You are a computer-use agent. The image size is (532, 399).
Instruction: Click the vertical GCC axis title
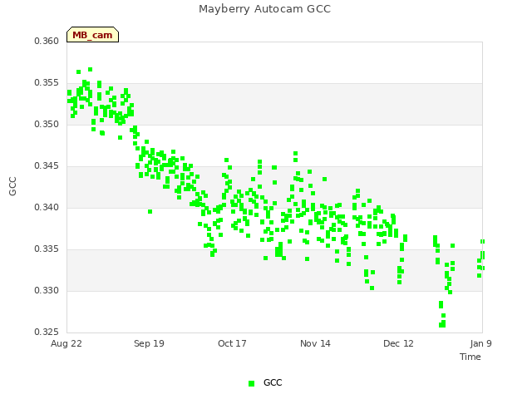point(12,186)
